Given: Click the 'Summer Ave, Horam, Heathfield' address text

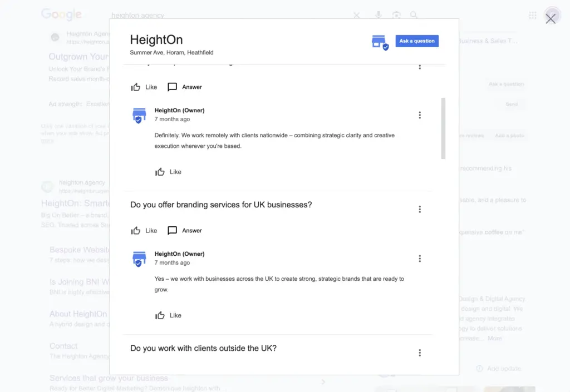Looking at the screenshot, I should pyautogui.click(x=171, y=53).
